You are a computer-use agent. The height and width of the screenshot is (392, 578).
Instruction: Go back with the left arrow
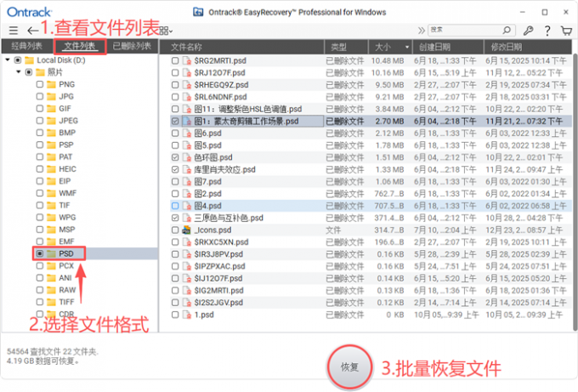tap(32, 31)
